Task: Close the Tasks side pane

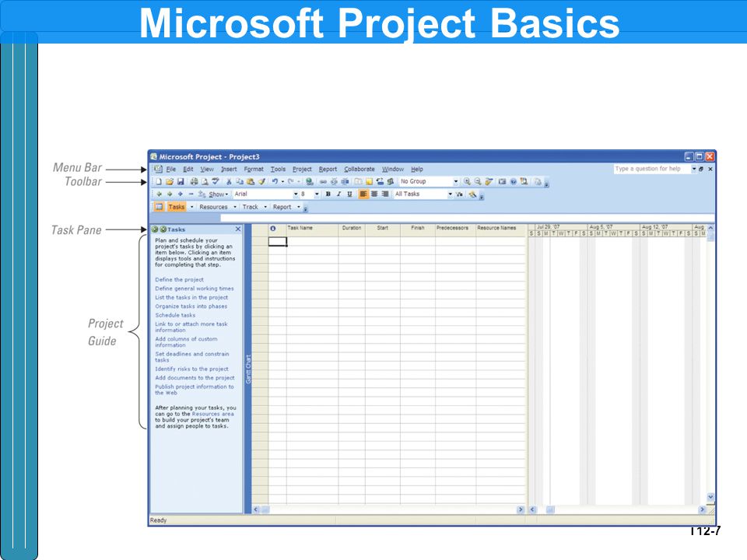Action: (x=238, y=229)
